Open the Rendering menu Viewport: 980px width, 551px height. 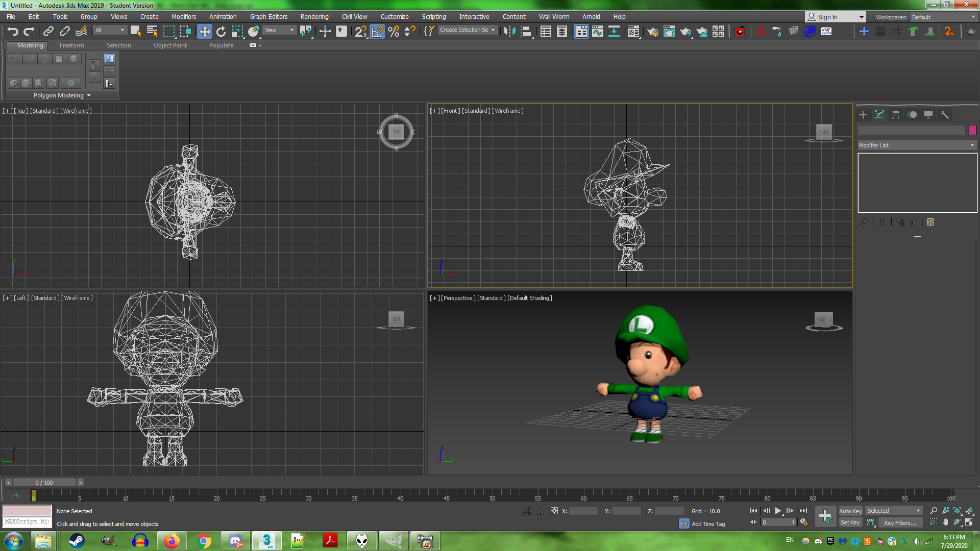(314, 17)
